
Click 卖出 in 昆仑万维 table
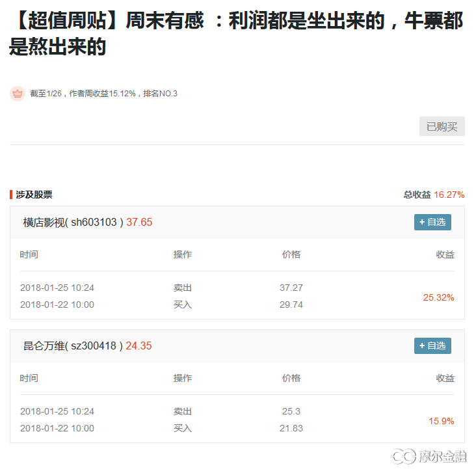click(x=183, y=411)
